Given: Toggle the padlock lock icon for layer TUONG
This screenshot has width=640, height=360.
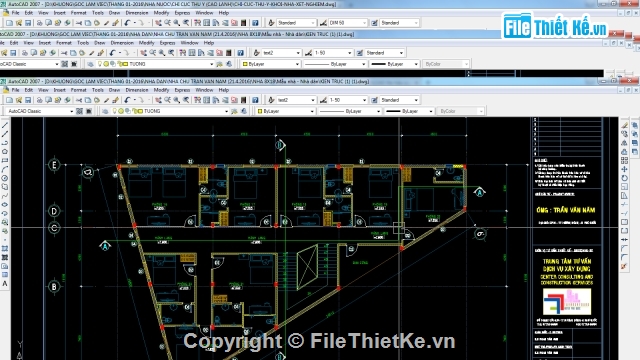Looking at the screenshot, I should coord(134,111).
